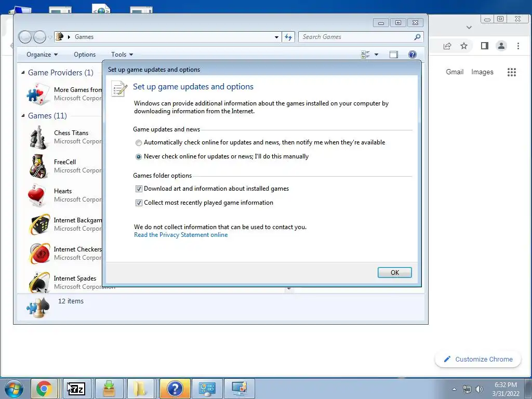Open the Organize menu
Viewport: 532px width, 399px height.
[42, 55]
